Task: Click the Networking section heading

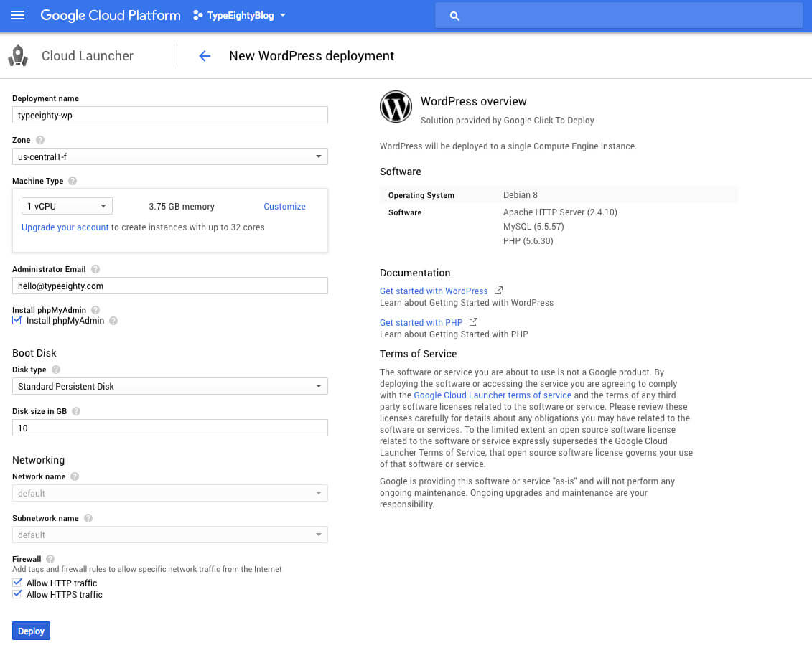Action: tap(38, 460)
